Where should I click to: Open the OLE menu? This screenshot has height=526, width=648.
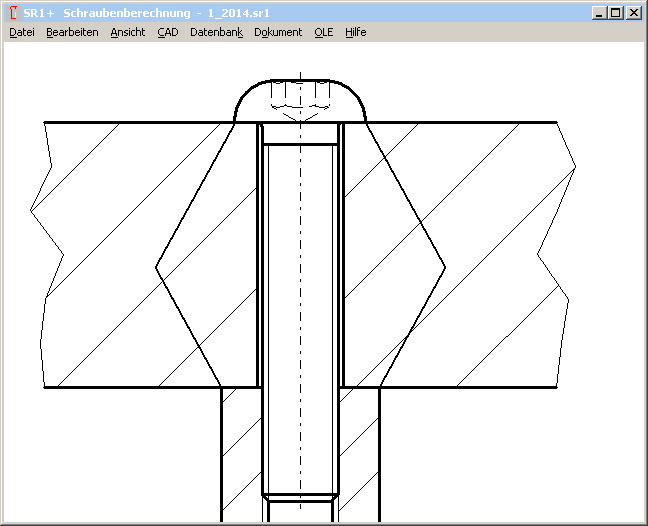point(323,32)
